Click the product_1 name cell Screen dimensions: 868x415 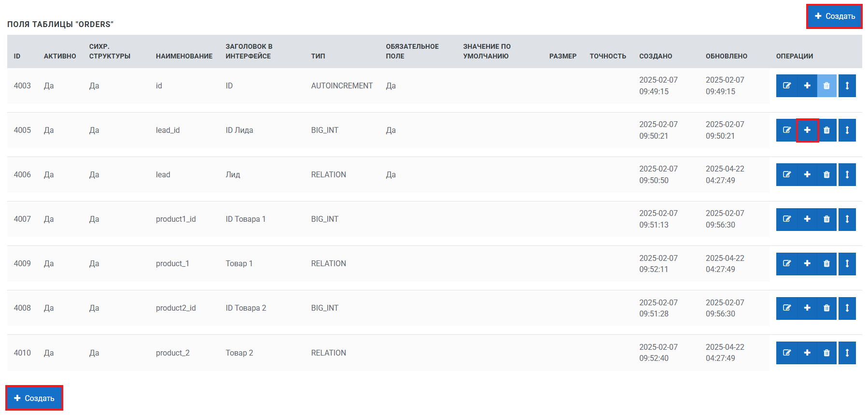pos(172,263)
